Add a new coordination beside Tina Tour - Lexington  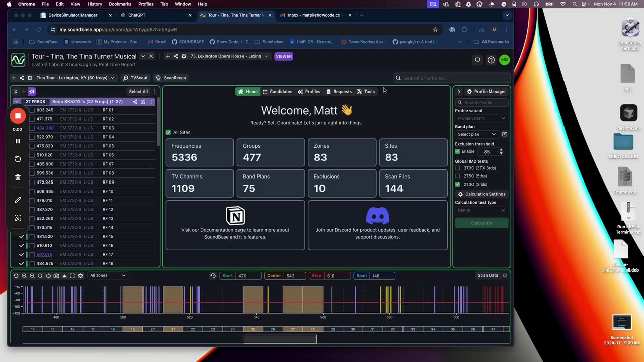14,78
